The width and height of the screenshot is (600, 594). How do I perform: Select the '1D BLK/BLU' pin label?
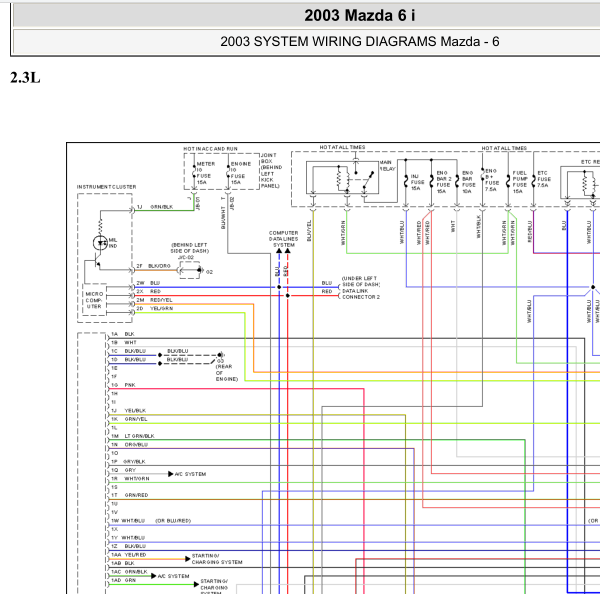tap(128, 359)
